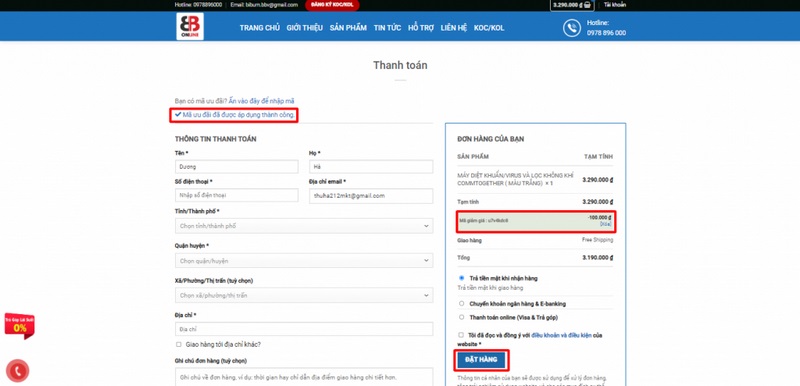Open TIN TỨC menu item
The height and width of the screenshot is (386, 800).
coord(387,28)
